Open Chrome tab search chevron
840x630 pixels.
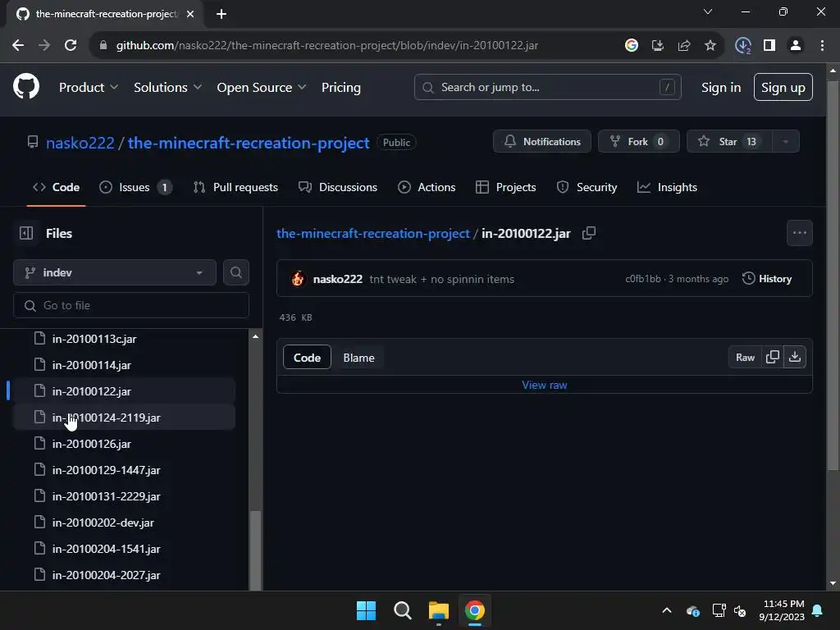click(x=708, y=11)
